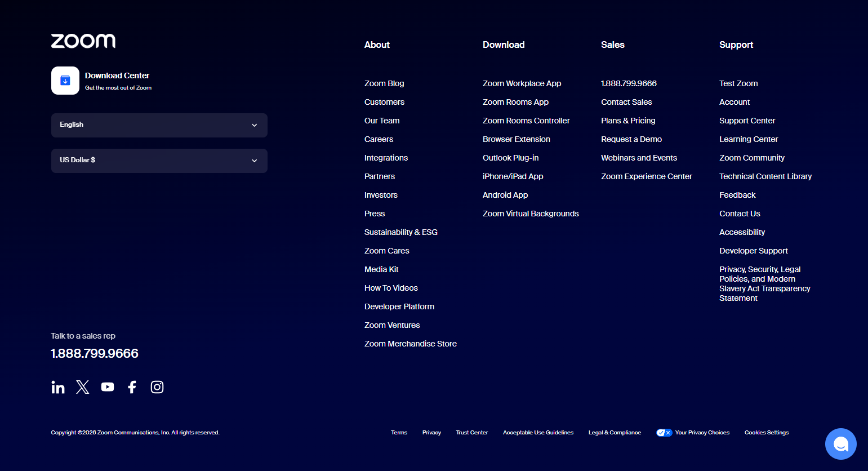Open Zoom's Instagram profile

coord(157,387)
